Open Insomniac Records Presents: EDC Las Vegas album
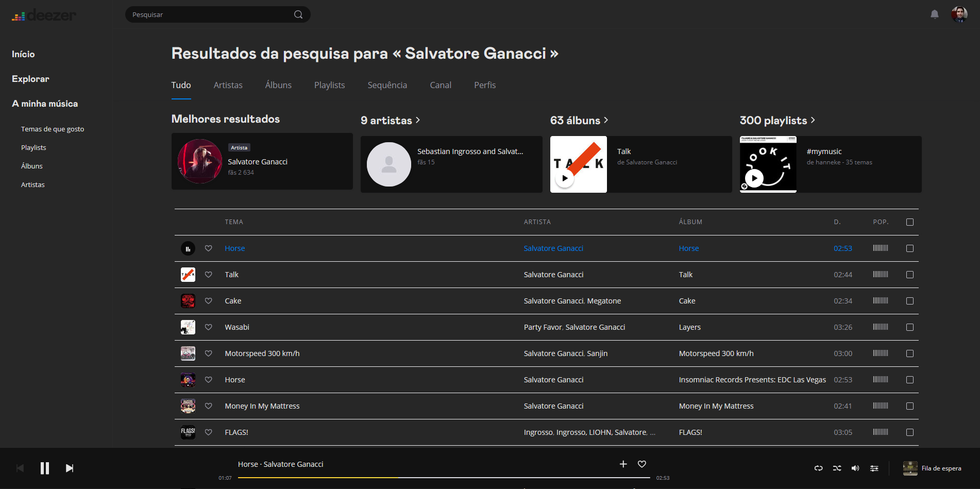The height and width of the screenshot is (489, 980). coord(752,380)
